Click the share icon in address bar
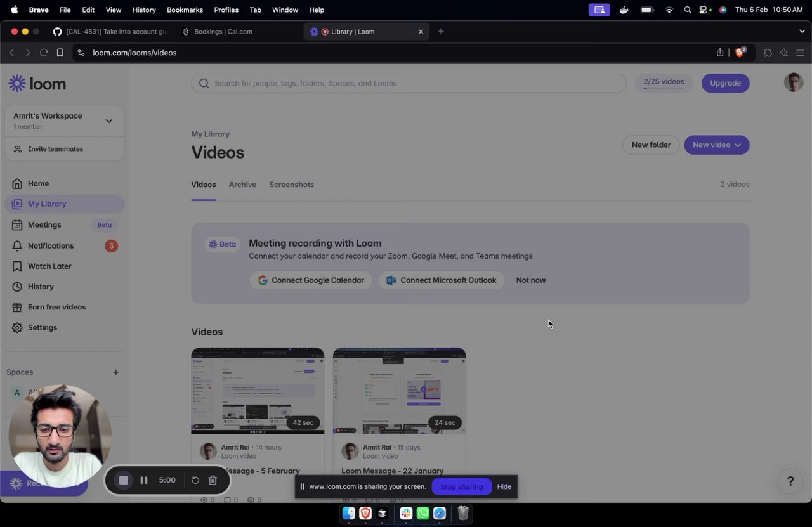 (720, 53)
